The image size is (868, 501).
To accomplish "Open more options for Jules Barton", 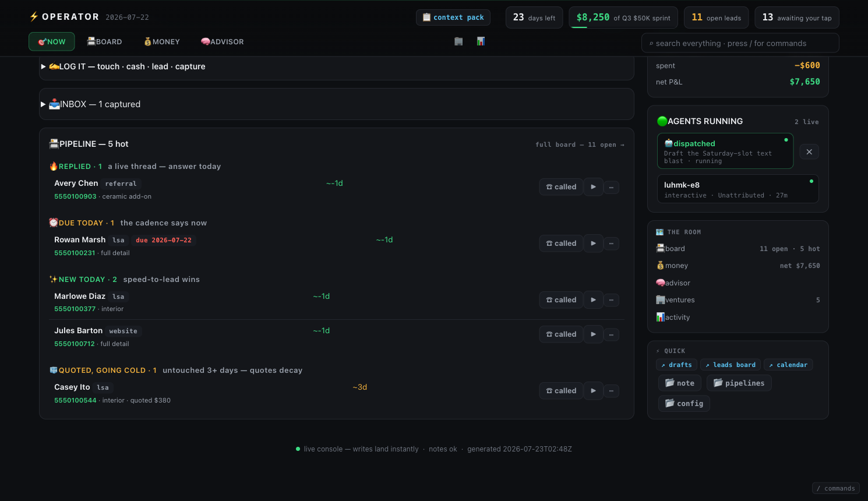I will tap(611, 335).
